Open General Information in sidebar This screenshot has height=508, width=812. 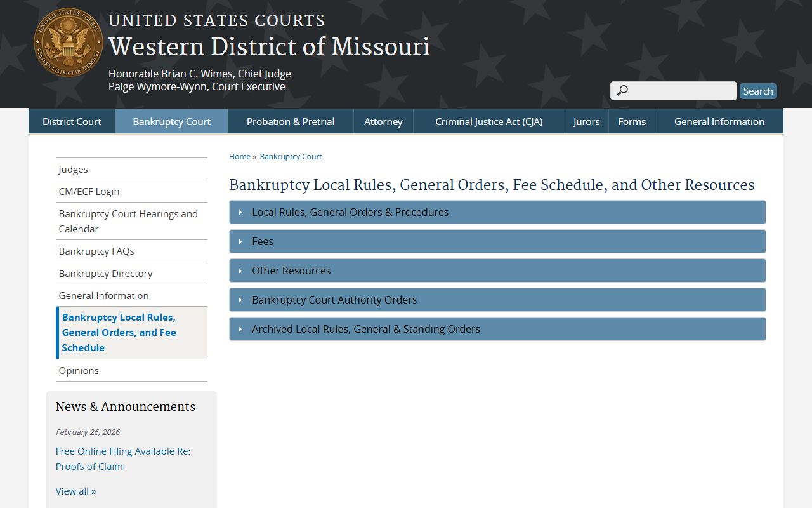click(x=131, y=295)
